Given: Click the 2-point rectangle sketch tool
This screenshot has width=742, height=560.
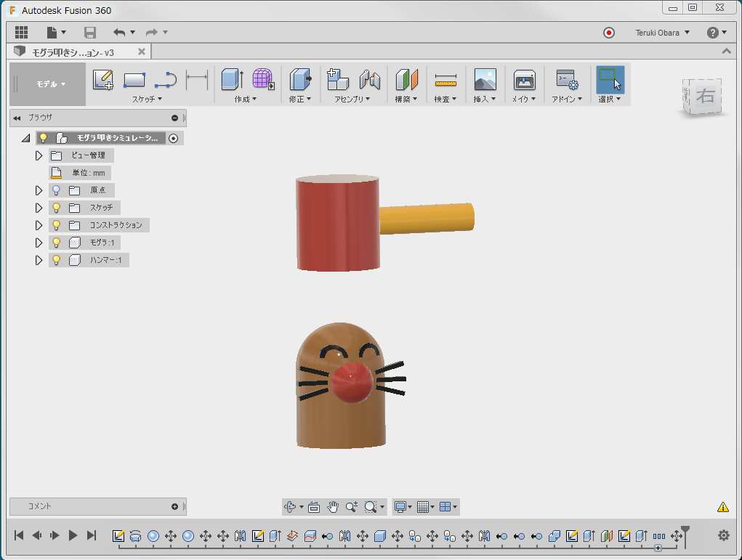Looking at the screenshot, I should 134,80.
